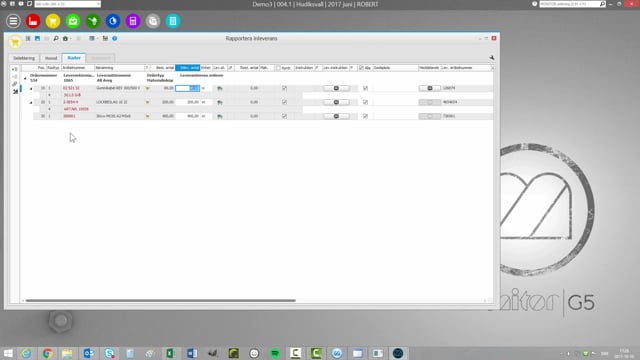
Task: Click the delivery truck icon on row 02 521 32
Action: click(x=220, y=88)
